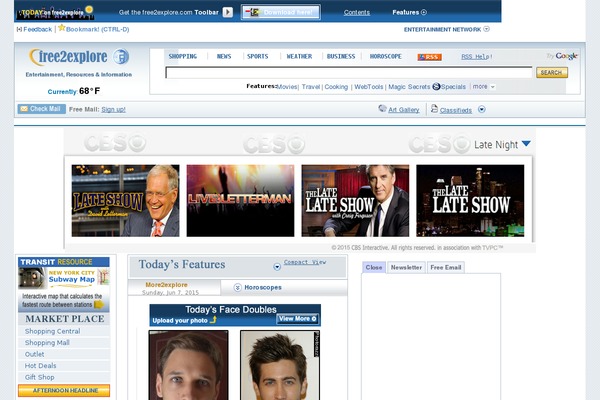
Task: Click the free2explore logo
Action: click(79, 57)
